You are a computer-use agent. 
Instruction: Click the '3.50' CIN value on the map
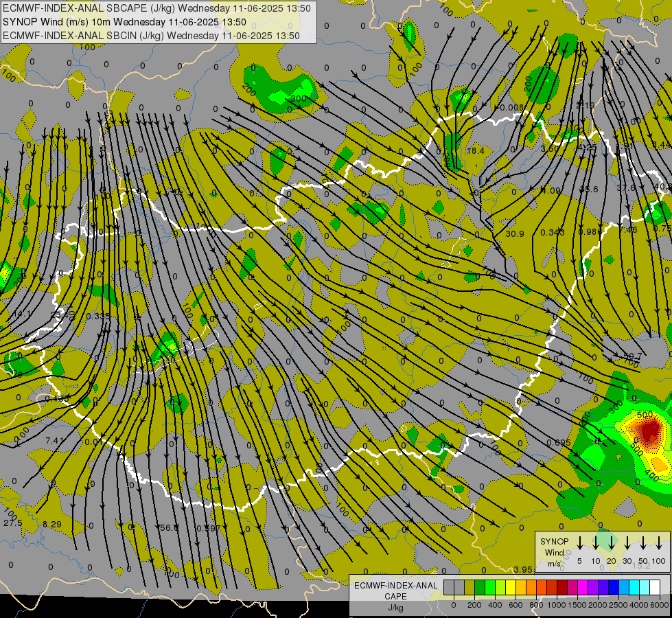click(549, 149)
